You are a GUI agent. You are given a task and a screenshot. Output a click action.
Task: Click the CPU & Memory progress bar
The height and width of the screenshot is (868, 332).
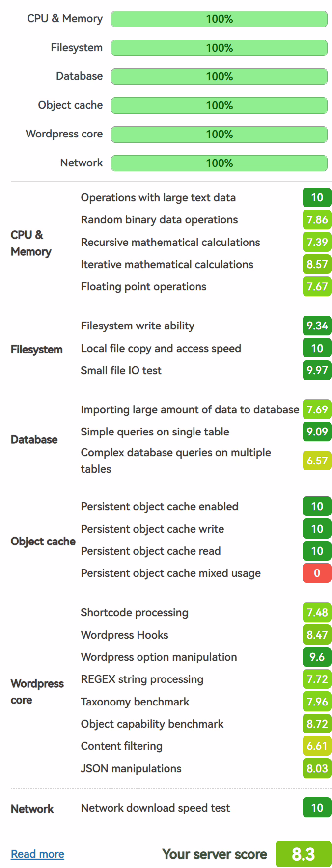point(219,19)
